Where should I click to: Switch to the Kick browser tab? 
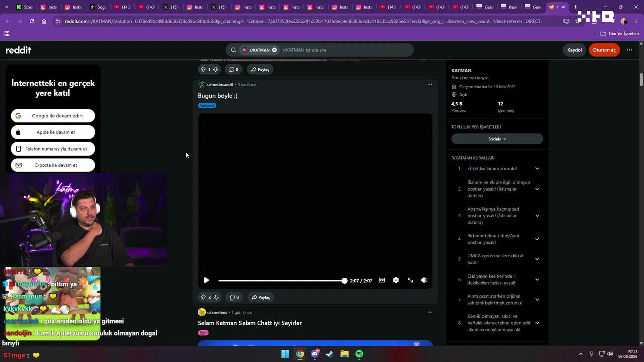24,7
